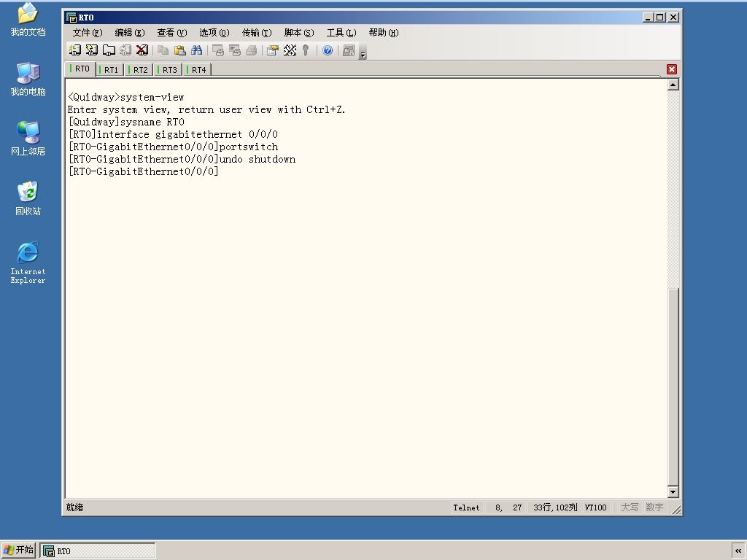Click the Paste clipboard icon
The height and width of the screenshot is (560, 747).
tap(179, 50)
